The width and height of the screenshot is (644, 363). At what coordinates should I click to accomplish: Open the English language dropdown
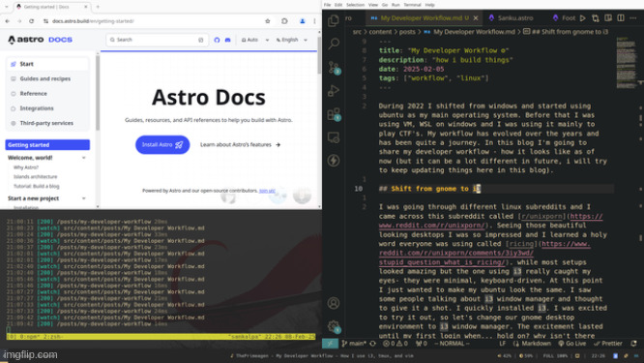tap(292, 40)
